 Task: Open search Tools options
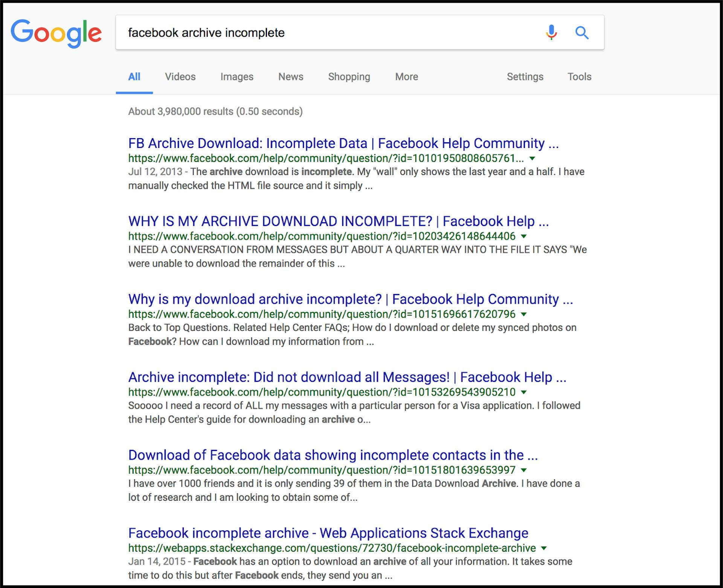[579, 77]
